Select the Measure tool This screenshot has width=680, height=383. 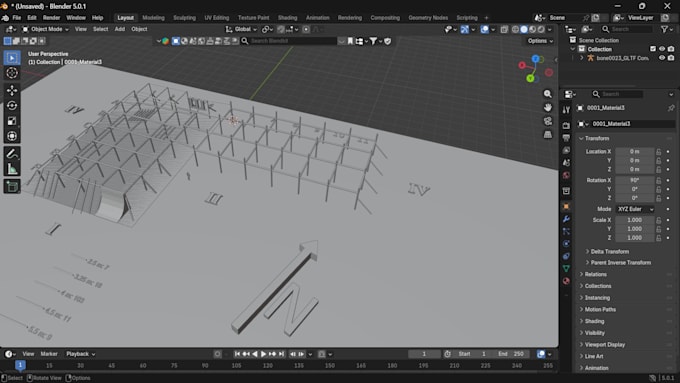click(12, 169)
